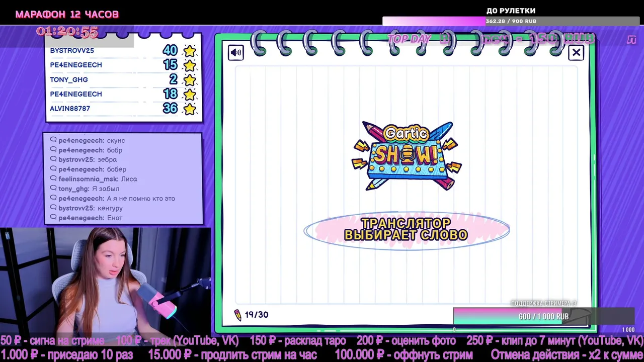Click tony_ghg's message 'Я забыл'

pos(106,189)
